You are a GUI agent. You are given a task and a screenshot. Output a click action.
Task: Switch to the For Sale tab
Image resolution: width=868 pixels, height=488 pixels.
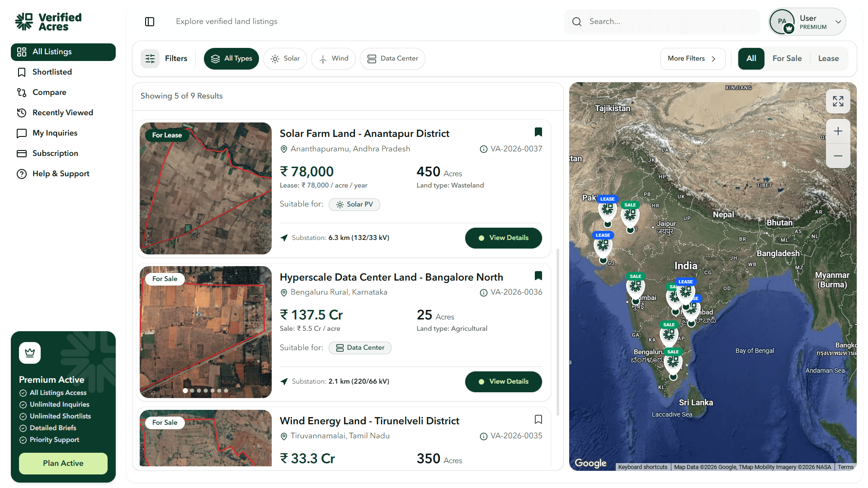[x=787, y=59]
